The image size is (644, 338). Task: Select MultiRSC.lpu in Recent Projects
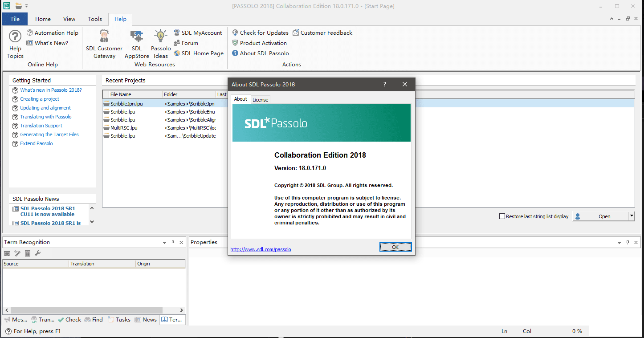[124, 128]
